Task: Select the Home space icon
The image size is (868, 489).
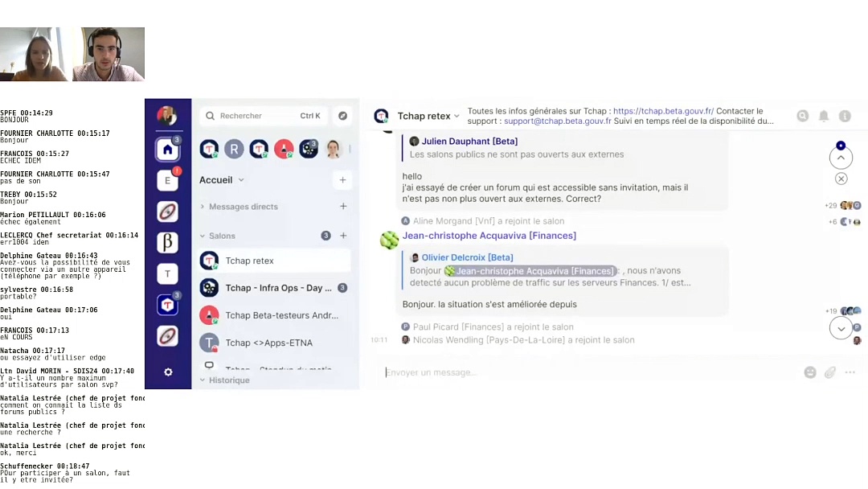Action: pyautogui.click(x=167, y=150)
